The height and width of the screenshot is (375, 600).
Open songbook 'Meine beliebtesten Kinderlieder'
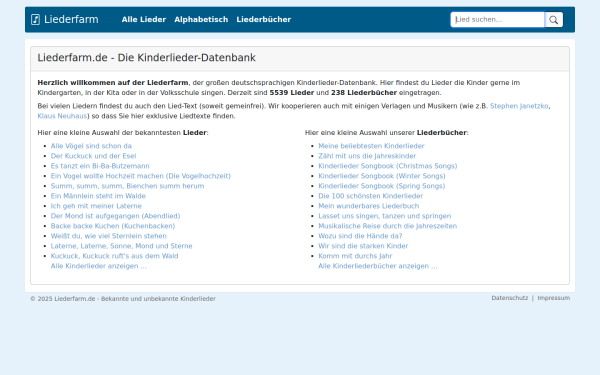click(x=372, y=146)
